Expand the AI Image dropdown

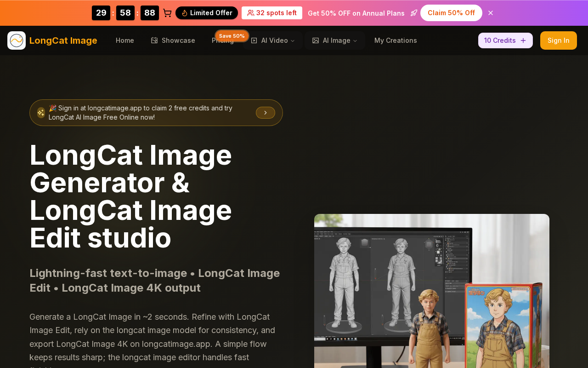click(334, 40)
